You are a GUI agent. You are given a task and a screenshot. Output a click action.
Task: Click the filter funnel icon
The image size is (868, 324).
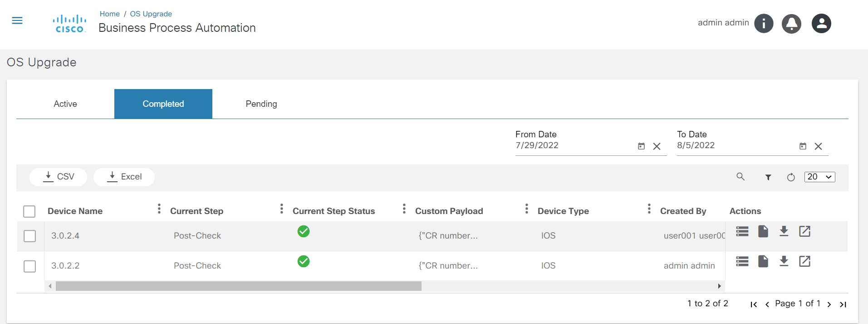click(x=768, y=177)
